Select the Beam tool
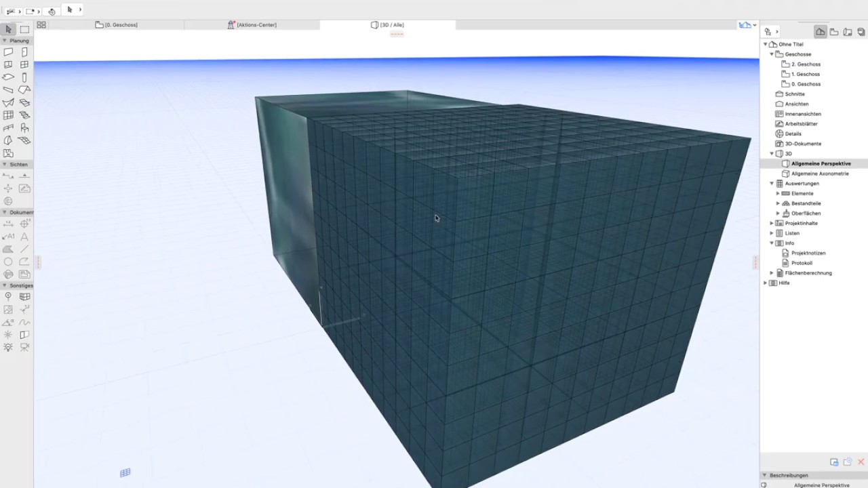Image resolution: width=868 pixels, height=488 pixels. 8,90
